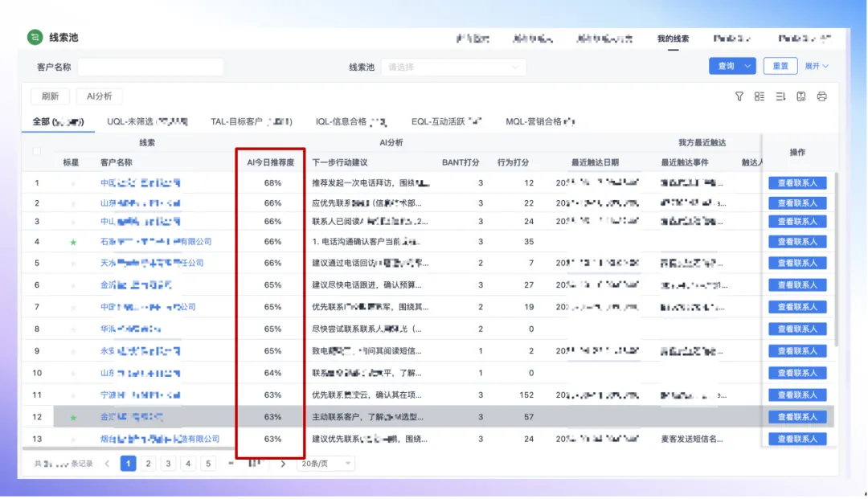Open the column settings list icon

[x=759, y=96]
